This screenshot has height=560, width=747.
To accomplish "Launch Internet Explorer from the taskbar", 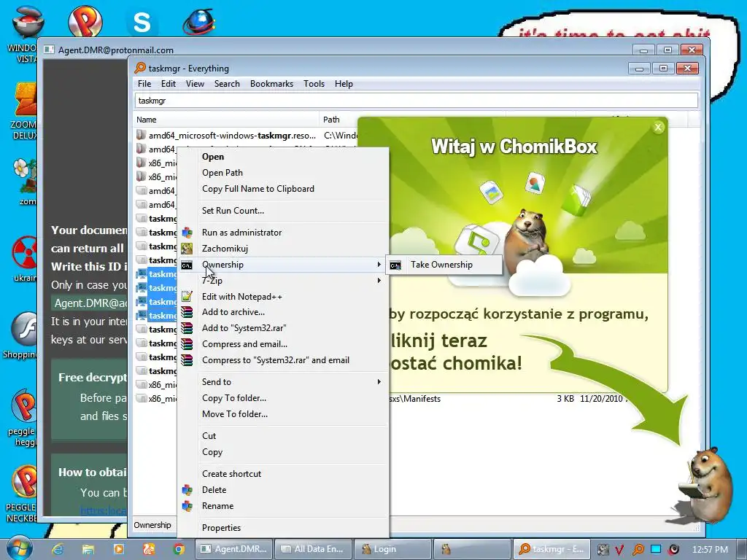I will pos(58,549).
